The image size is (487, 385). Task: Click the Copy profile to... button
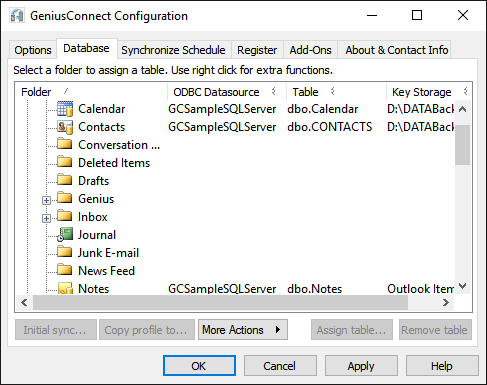click(147, 330)
